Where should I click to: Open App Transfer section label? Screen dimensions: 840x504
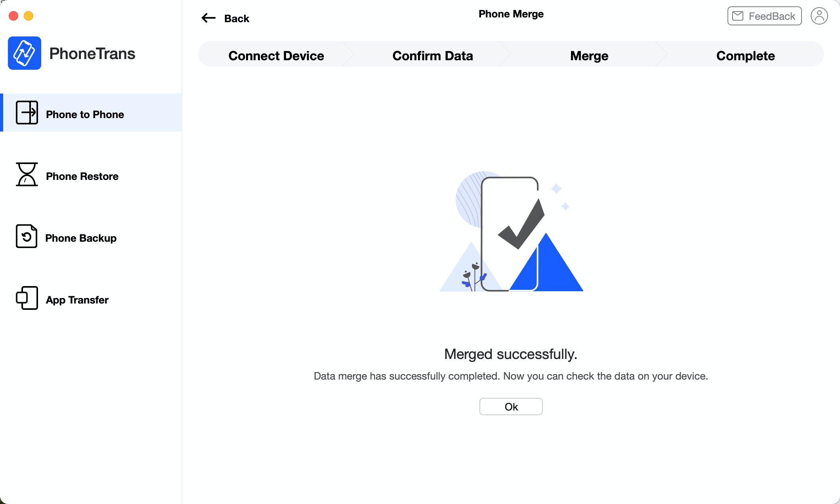click(x=77, y=300)
